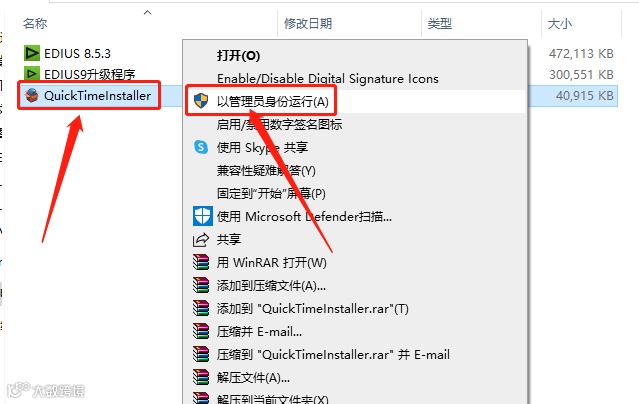Choose 兼容性疑难解答(Y) menu item
The height and width of the screenshot is (404, 639).
click(x=266, y=170)
